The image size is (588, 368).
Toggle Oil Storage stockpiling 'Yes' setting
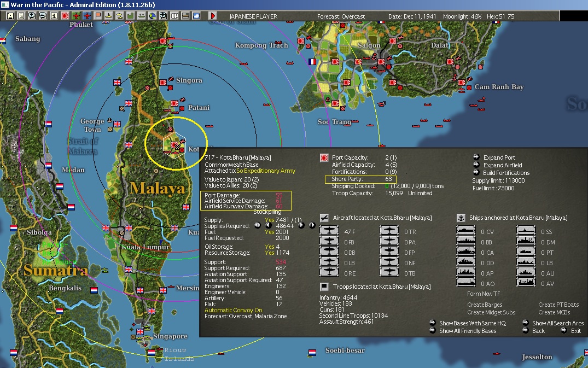point(269,247)
